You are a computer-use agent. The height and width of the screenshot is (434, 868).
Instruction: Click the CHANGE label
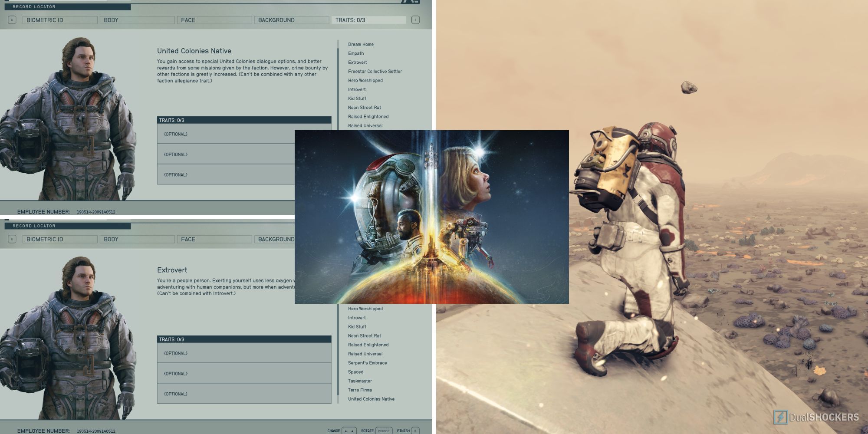[x=334, y=431]
